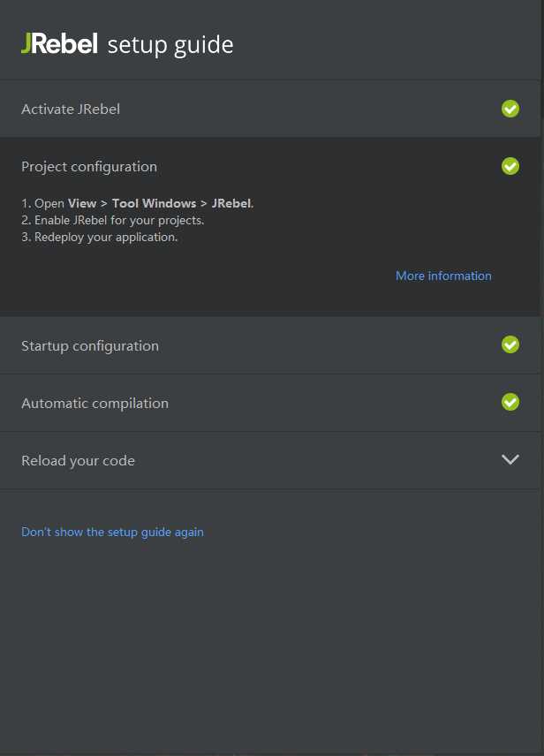Click the Activate JRebel green checkmark
This screenshot has width=544, height=756.
[510, 109]
